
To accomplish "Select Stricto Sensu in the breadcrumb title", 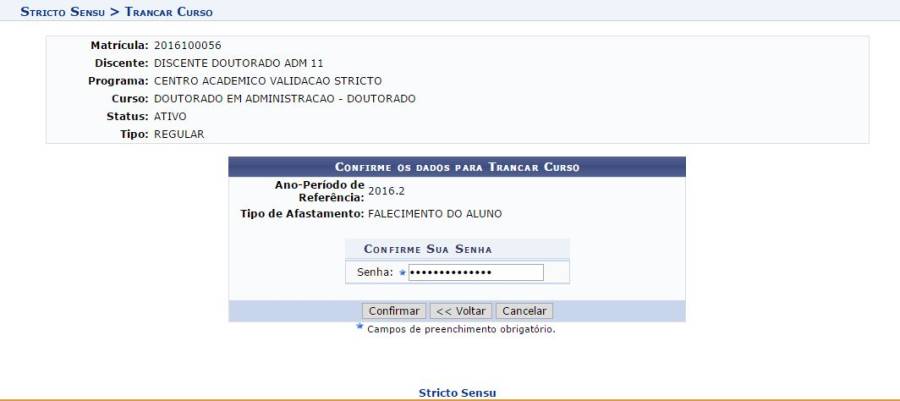I will click(63, 11).
